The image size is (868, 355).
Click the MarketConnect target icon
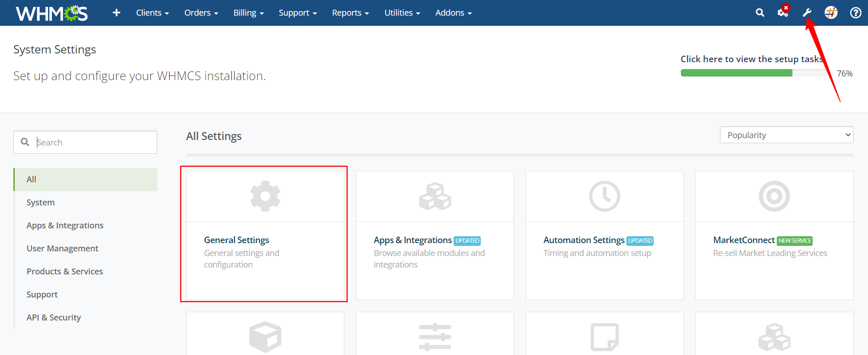pos(774,196)
